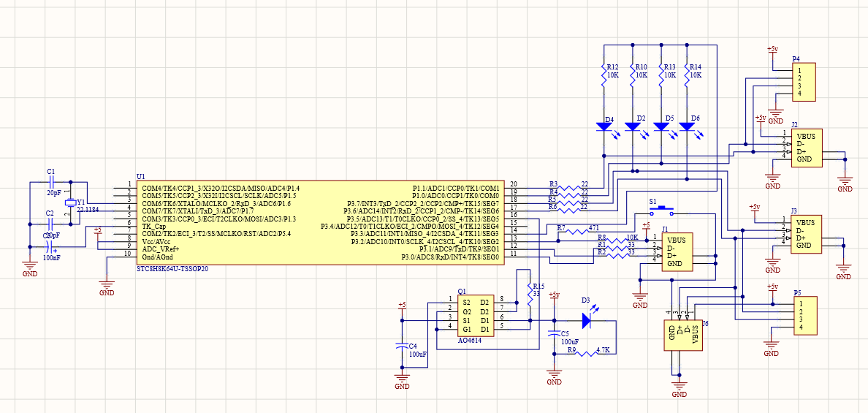Click the STC8H8K64U-TSSOP20 part label
The image size is (868, 413).
pos(172,268)
